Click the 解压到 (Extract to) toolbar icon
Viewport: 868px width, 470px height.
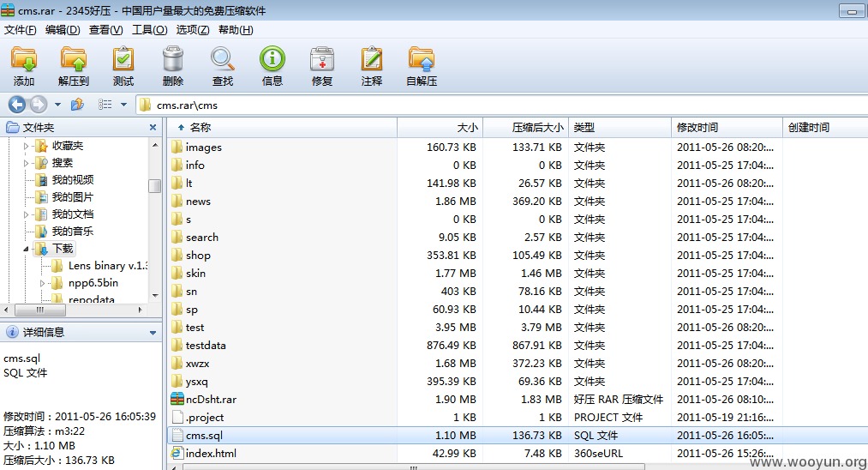coord(74,59)
